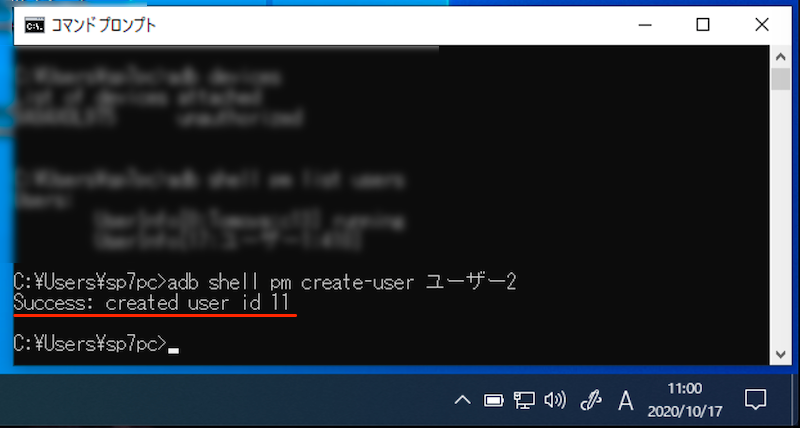
Task: Open the clock showing 11:00 and 2020/10/17
Action: 685,399
